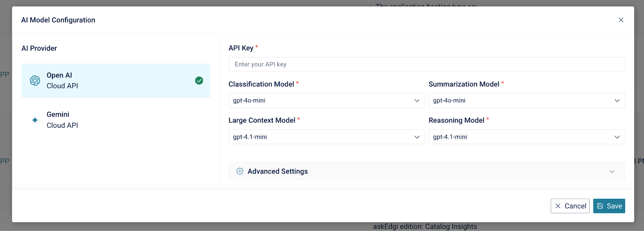Click the Gemini sparkle icon

pyautogui.click(x=35, y=120)
